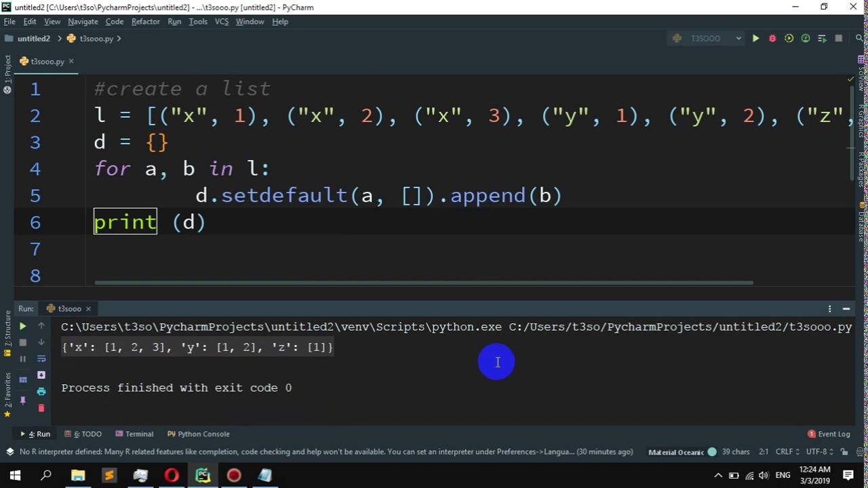Open the Terminal bottom tab
This screenshot has width=868, height=488.
[134, 434]
